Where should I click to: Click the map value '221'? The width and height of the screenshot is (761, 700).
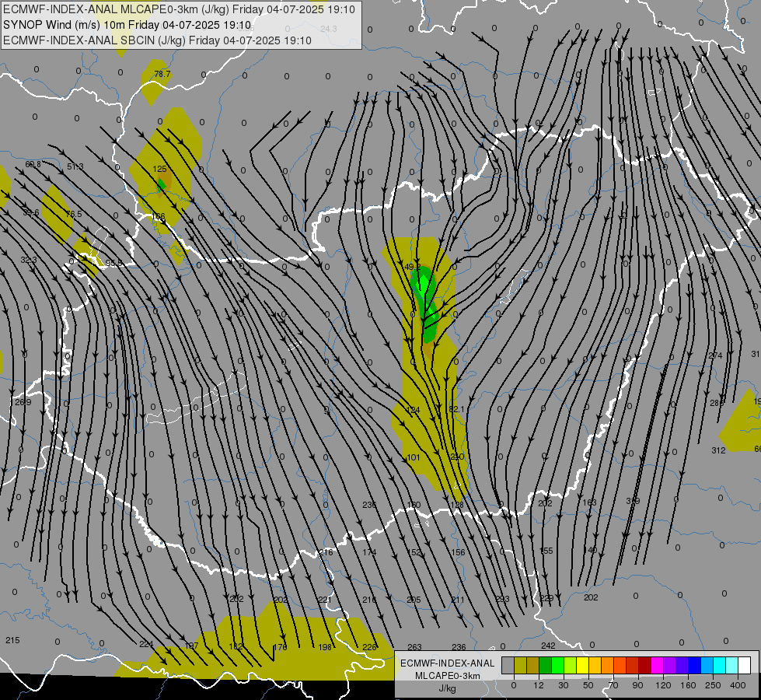click(x=325, y=600)
